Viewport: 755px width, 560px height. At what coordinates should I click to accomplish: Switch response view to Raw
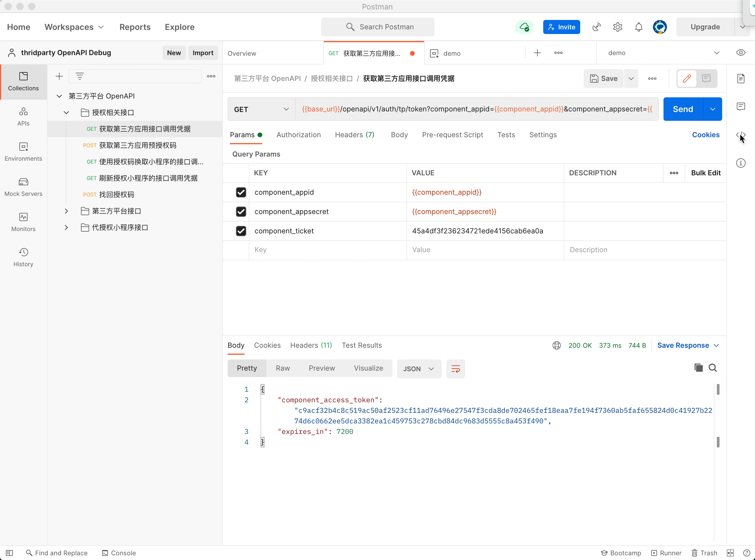pos(282,369)
